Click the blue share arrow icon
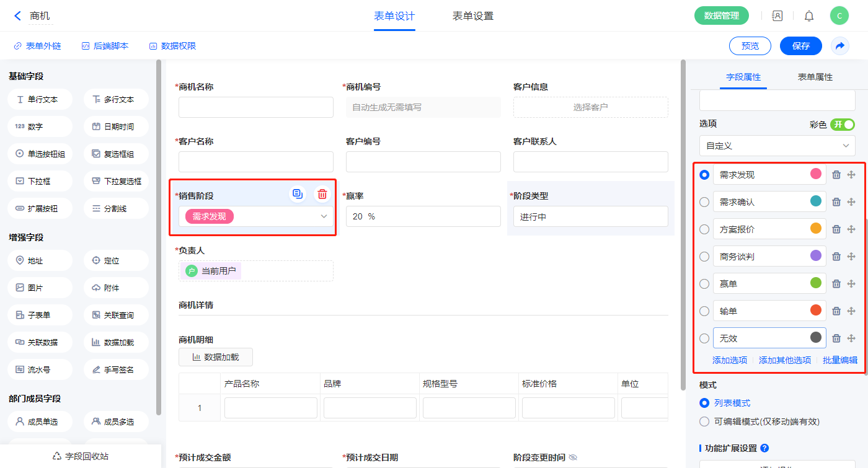Image resolution: width=868 pixels, height=468 pixels. pyautogui.click(x=840, y=46)
